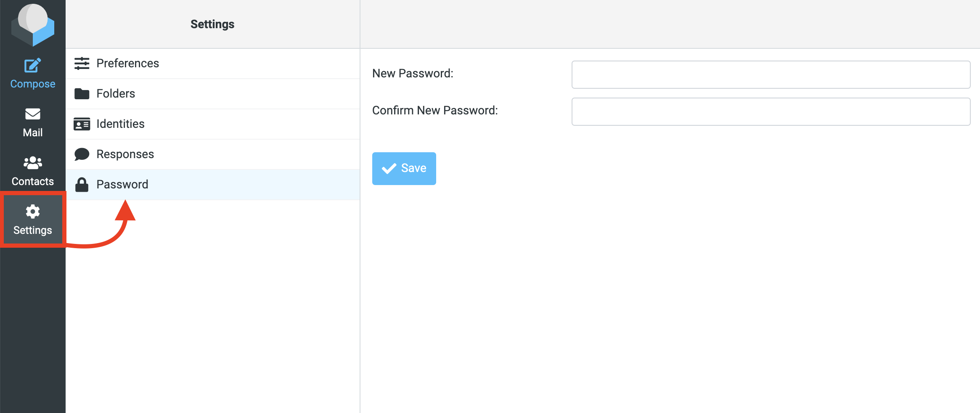Screen dimensions: 980x413
Task: Click the Preferences sliders icon
Action: pos(82,64)
